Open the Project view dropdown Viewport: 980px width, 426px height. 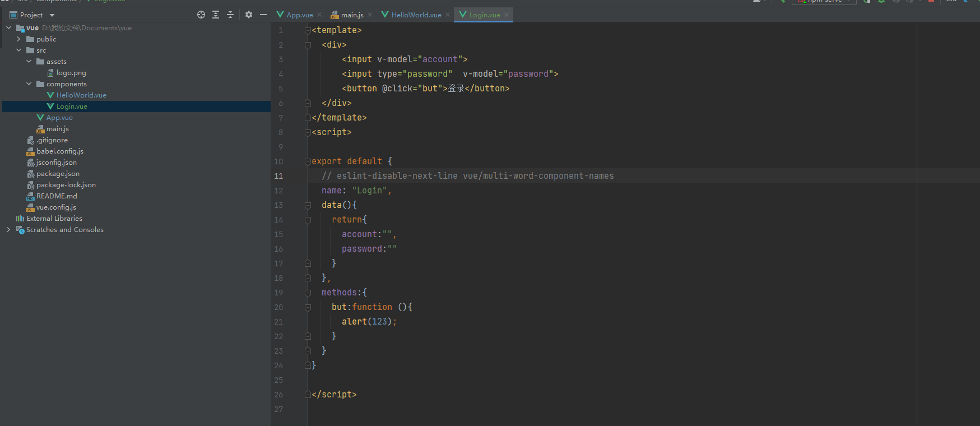click(52, 15)
